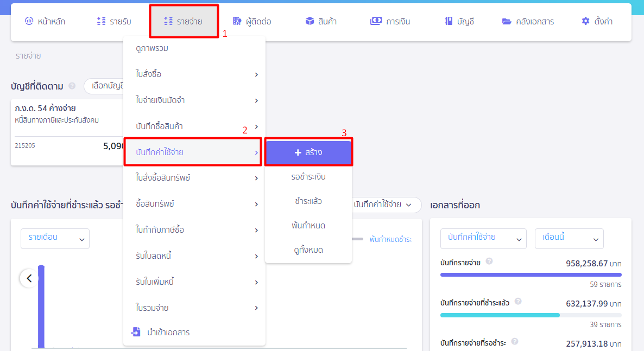
Task: Open the บัญชี menu
Action: click(x=459, y=21)
